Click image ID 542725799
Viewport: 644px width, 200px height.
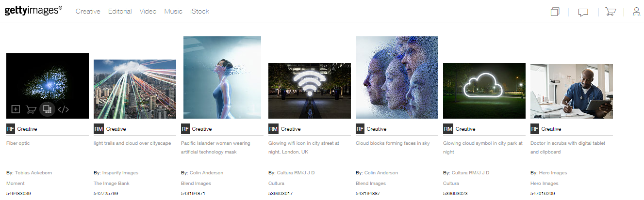tap(106, 194)
